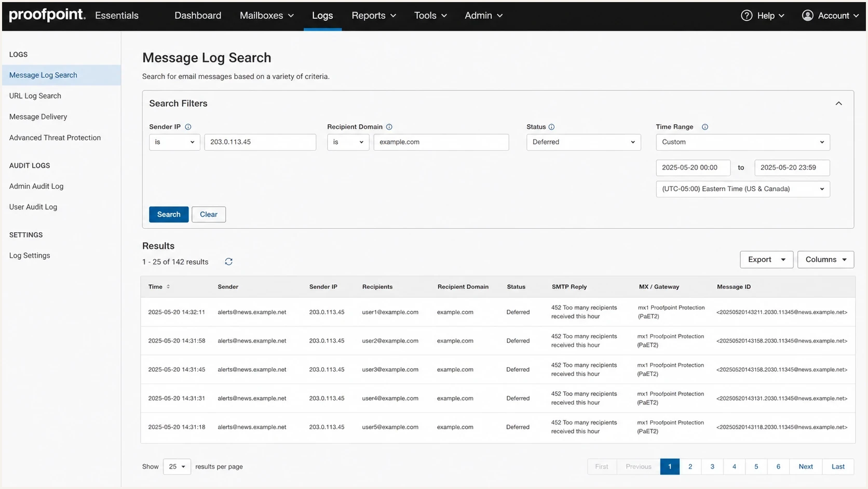Click the Proofpoint Essentials logo
This screenshot has width=868, height=489.
tap(74, 15)
